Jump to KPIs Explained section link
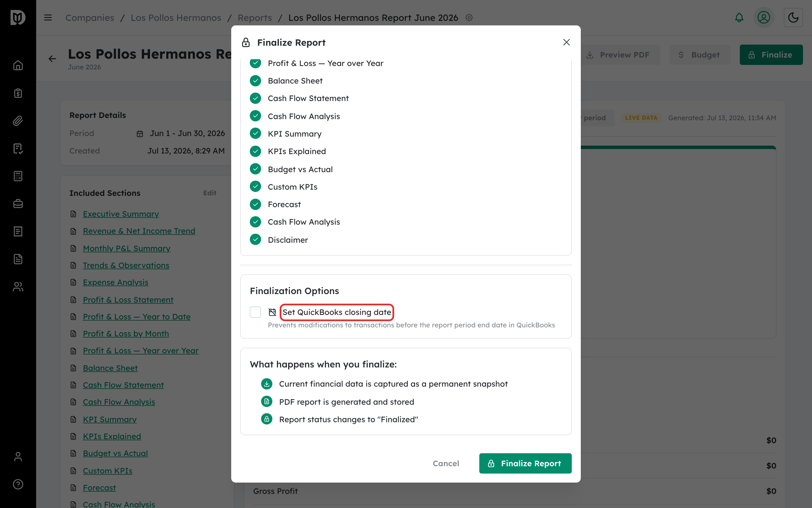The height and width of the screenshot is (508, 812). click(x=112, y=436)
